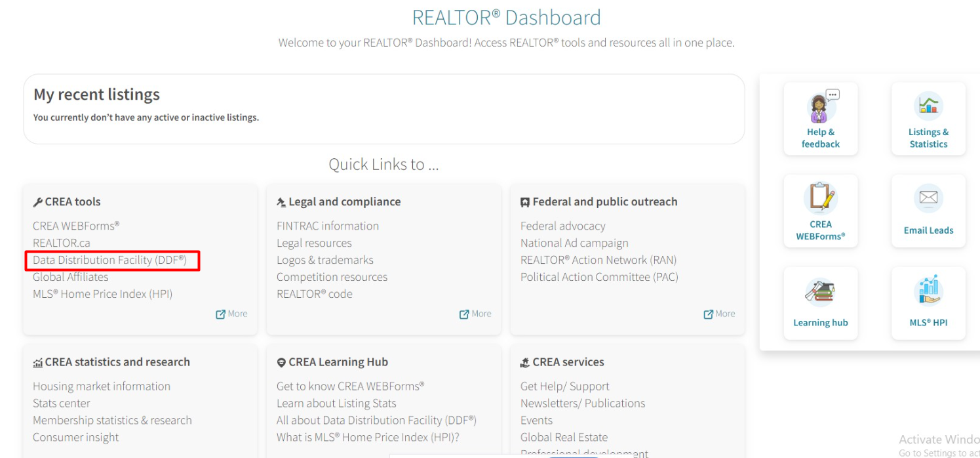Open Global Affiliates link
Screen dimensions: 980x458
71,277
